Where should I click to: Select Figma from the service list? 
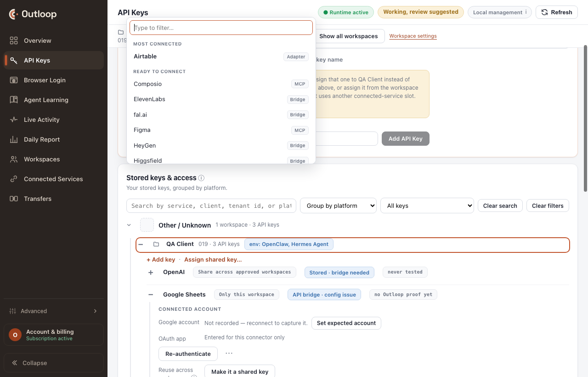click(221, 130)
